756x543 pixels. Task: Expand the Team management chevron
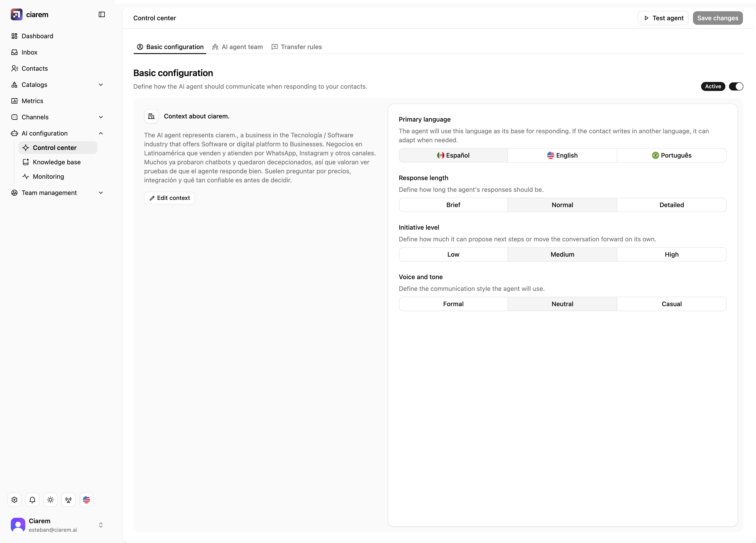tap(101, 193)
